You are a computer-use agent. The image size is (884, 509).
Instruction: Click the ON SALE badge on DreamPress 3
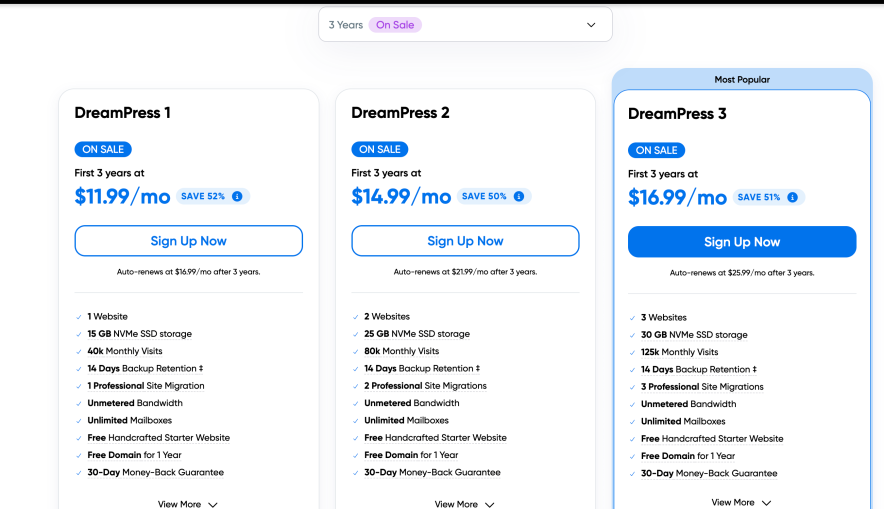pyautogui.click(x=657, y=151)
